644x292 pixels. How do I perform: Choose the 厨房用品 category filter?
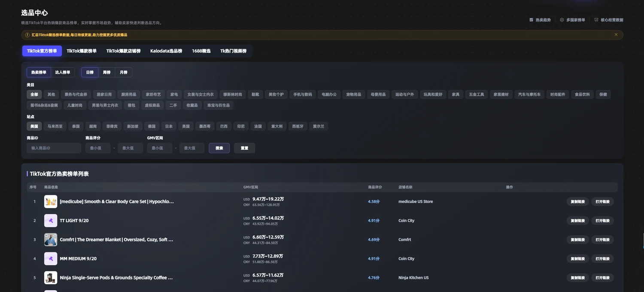coord(129,95)
